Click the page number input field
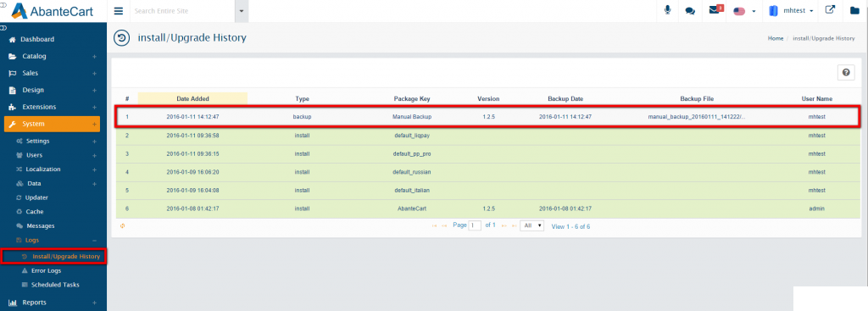Screen dimensions: 868x311 [475, 225]
